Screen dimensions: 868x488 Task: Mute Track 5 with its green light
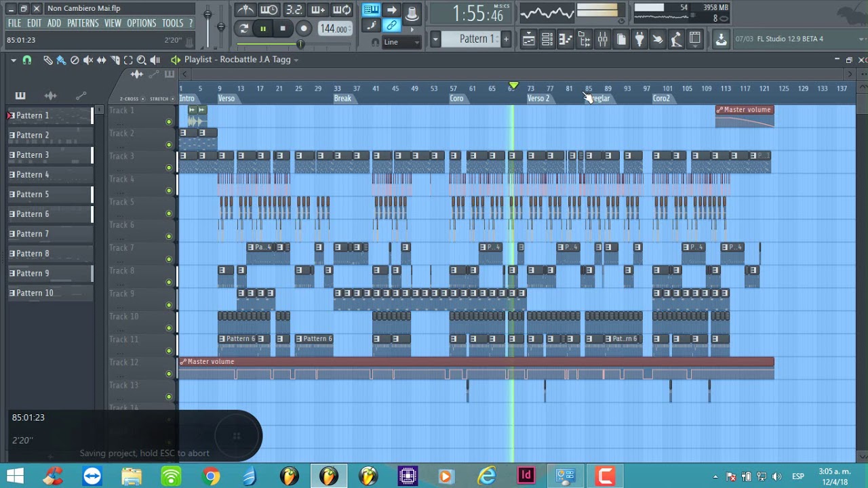(x=169, y=213)
